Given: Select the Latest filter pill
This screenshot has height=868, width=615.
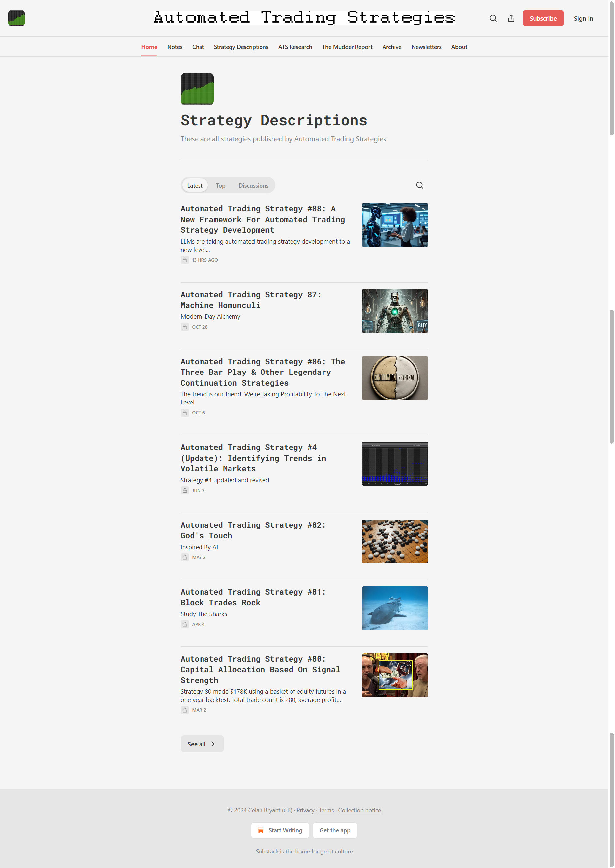Looking at the screenshot, I should click(x=195, y=186).
